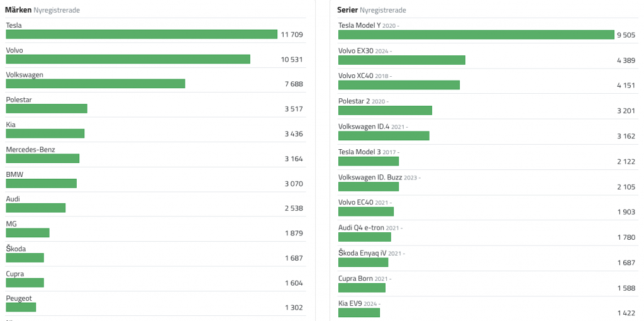Select the MG brand's green bar
This screenshot has height=321, width=644.
click(x=28, y=233)
